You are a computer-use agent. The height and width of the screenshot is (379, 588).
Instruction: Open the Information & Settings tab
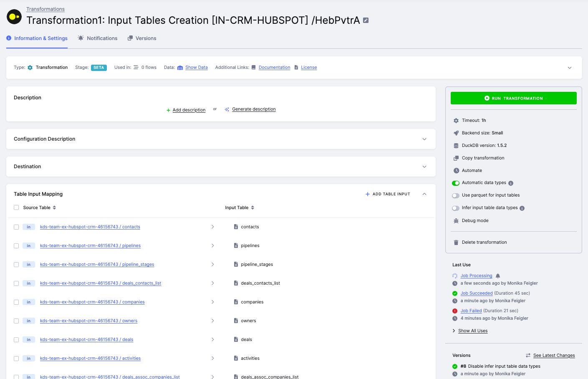(x=37, y=38)
